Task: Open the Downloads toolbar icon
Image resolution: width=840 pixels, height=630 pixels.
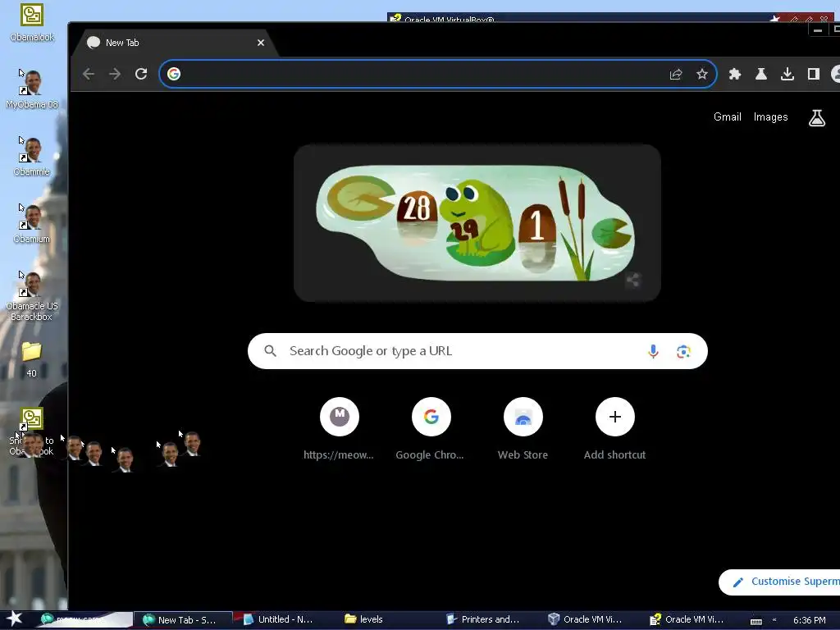Action: pyautogui.click(x=787, y=74)
